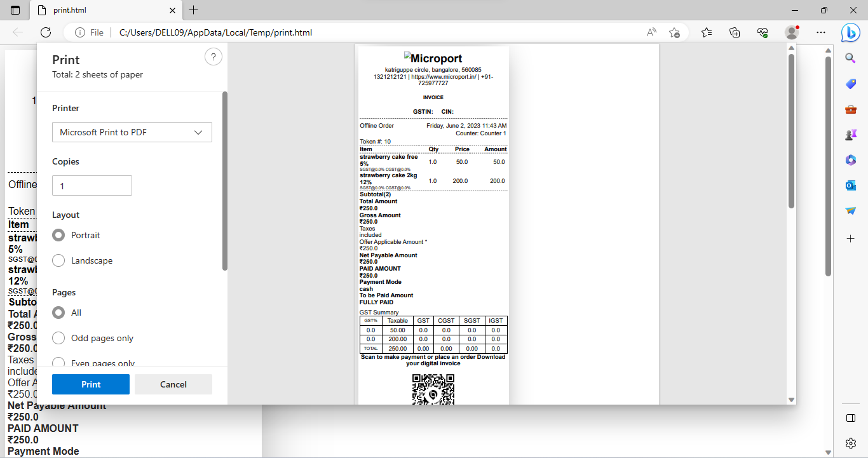The image size is (868, 458).
Task: Select Portrait layout
Action: point(58,235)
